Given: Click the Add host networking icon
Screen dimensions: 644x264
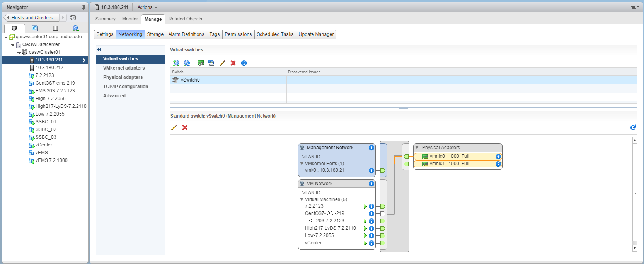Looking at the screenshot, I should pyautogui.click(x=176, y=63).
